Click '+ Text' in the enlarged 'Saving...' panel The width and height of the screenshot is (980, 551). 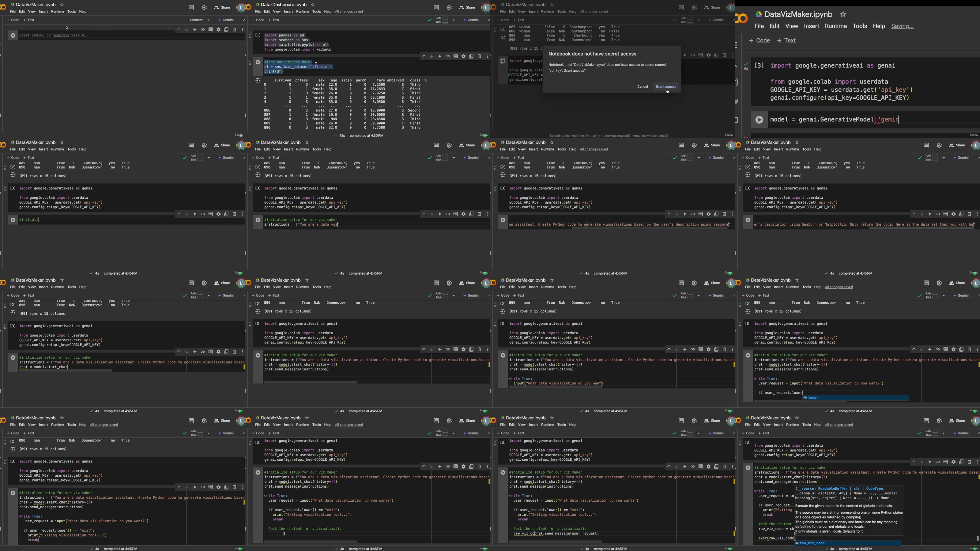(786, 40)
